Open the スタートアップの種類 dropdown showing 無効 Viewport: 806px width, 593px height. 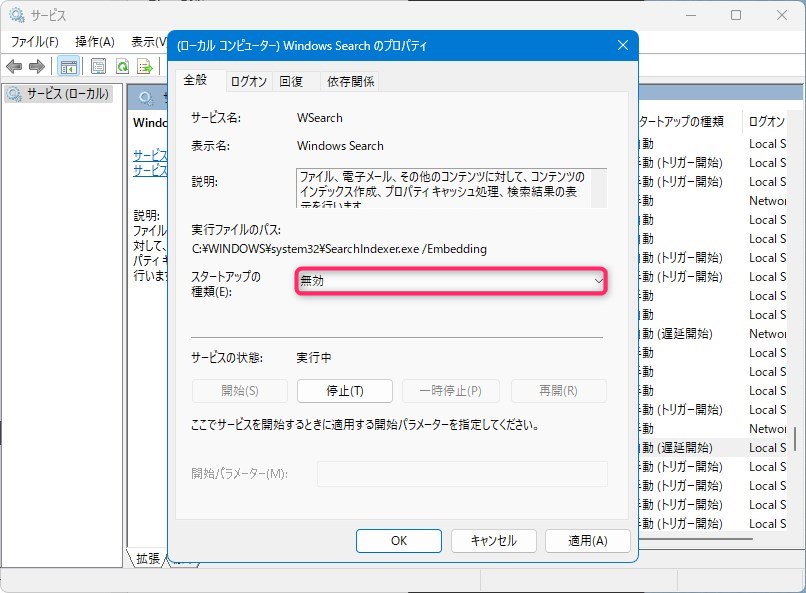451,282
